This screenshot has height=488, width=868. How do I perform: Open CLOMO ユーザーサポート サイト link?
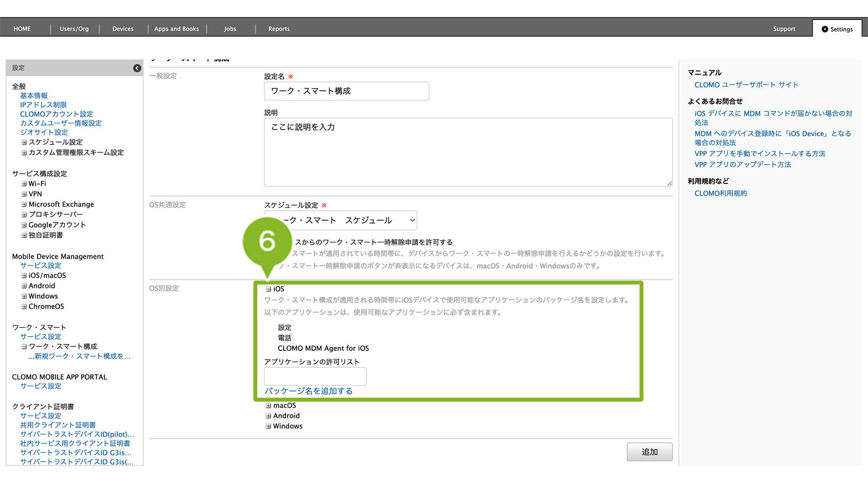click(746, 85)
